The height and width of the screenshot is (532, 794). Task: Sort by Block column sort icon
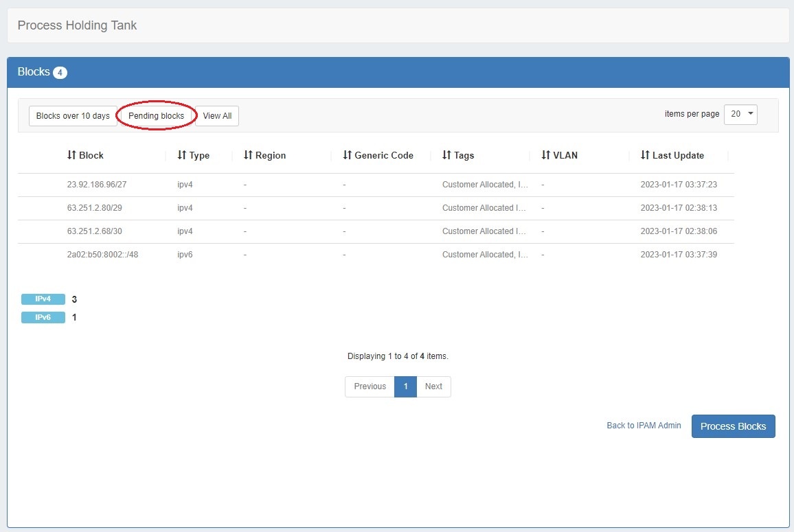tap(71, 156)
